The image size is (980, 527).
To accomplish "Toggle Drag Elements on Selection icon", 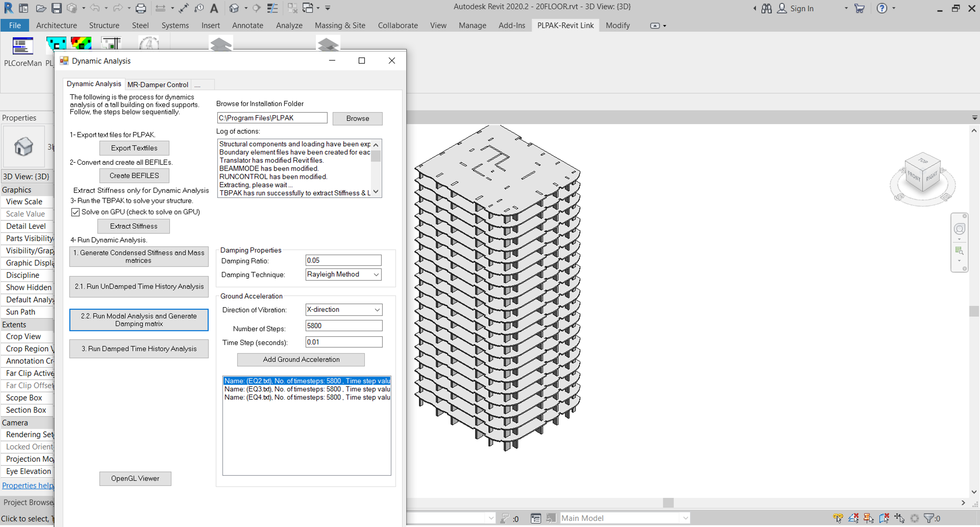I will (x=899, y=518).
